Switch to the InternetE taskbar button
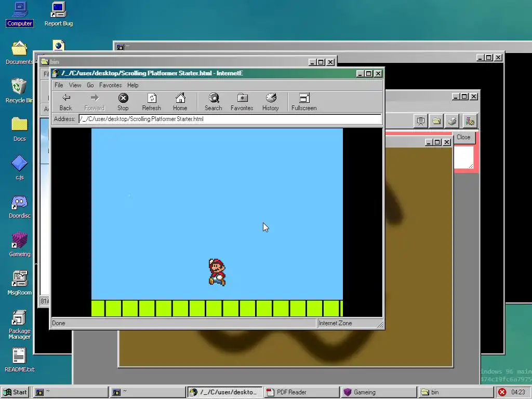 (224, 392)
